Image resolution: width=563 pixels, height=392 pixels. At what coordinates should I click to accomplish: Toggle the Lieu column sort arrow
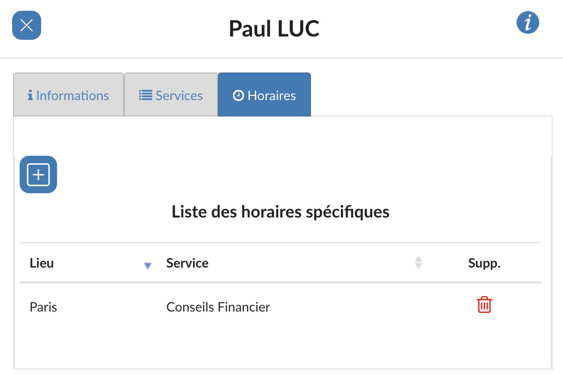pyautogui.click(x=148, y=266)
